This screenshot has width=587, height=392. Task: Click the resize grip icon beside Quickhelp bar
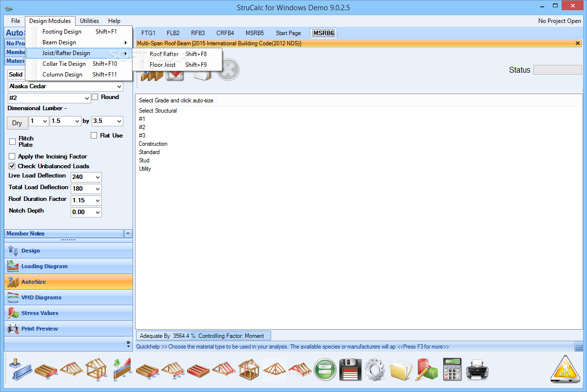(x=579, y=347)
